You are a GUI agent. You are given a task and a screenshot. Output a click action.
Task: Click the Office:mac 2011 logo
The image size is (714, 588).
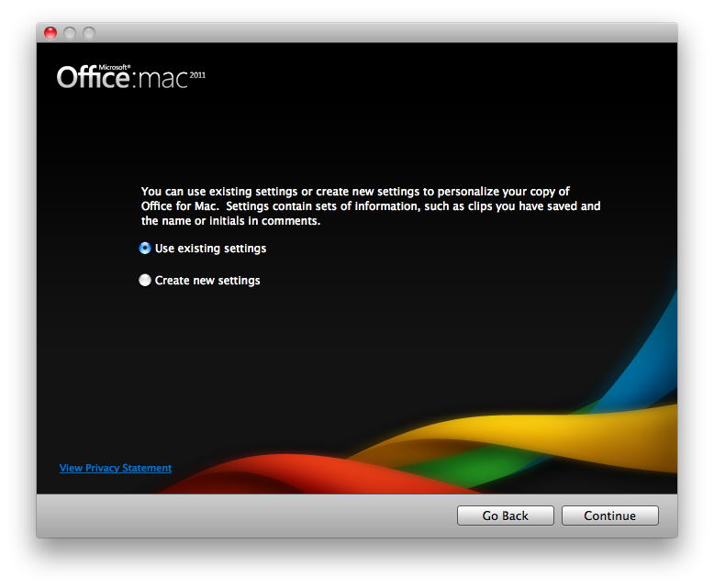coord(131,76)
